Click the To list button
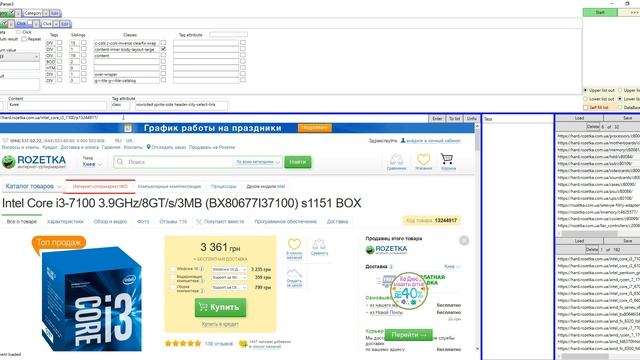 [x=454, y=118]
